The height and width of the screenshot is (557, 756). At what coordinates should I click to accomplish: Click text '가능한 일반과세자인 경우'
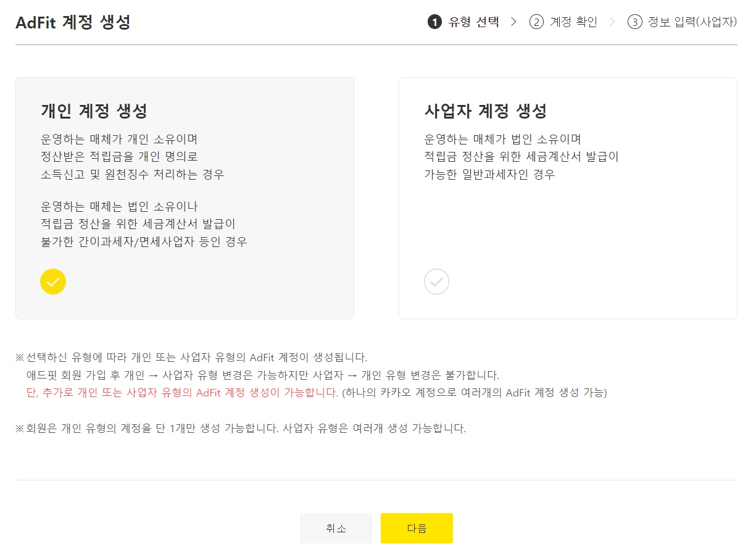pyautogui.click(x=489, y=174)
